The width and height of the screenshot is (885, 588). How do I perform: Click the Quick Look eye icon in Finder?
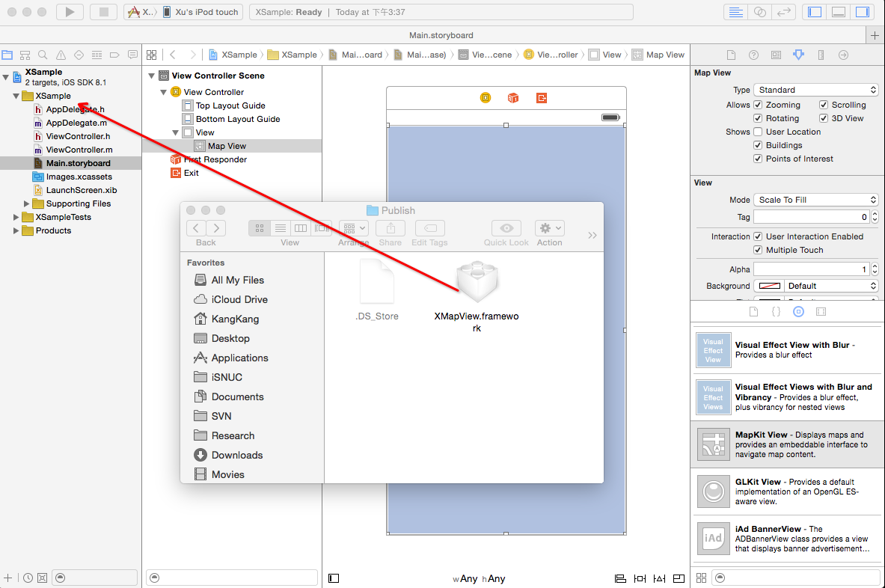coord(506,228)
